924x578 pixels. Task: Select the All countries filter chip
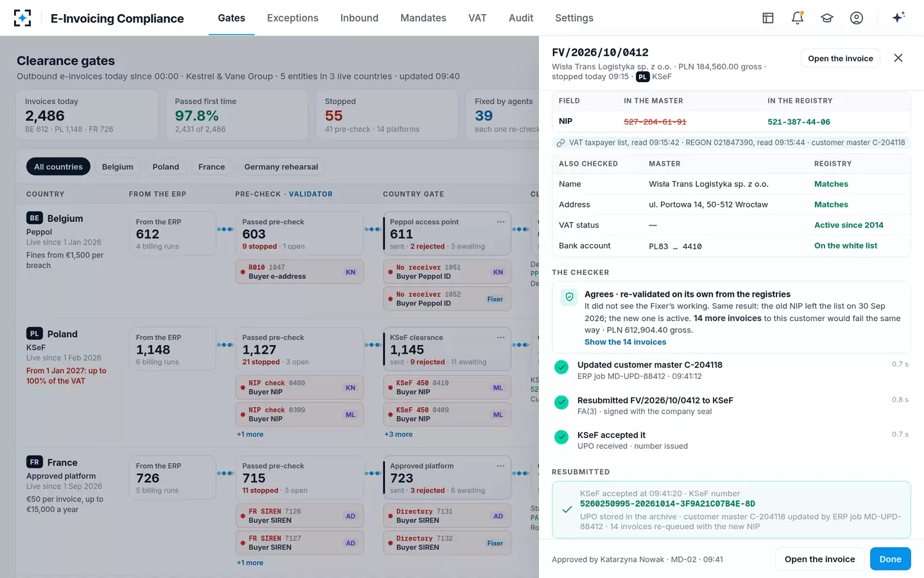(58, 167)
